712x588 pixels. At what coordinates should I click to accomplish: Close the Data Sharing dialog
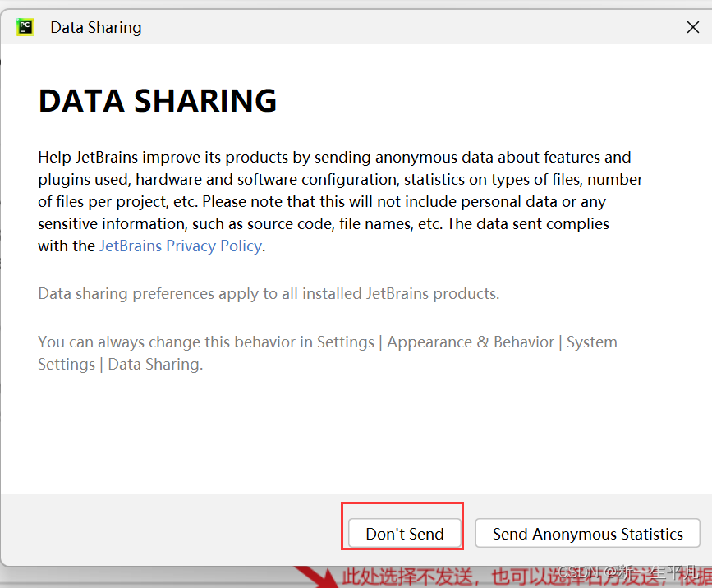pyautogui.click(x=693, y=27)
